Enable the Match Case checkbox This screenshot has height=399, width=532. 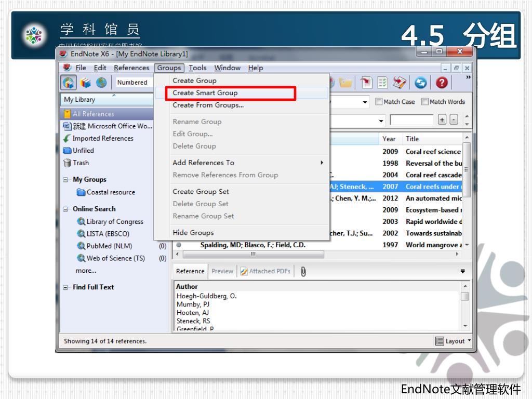(x=379, y=101)
